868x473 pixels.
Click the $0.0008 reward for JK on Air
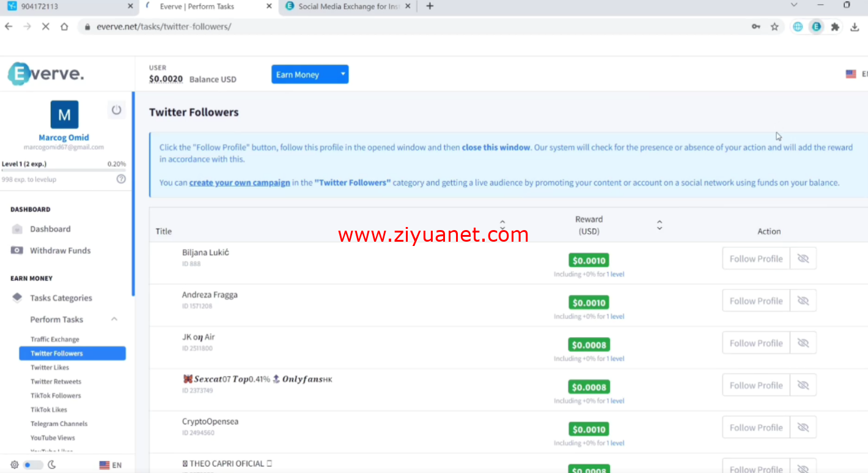(589, 345)
